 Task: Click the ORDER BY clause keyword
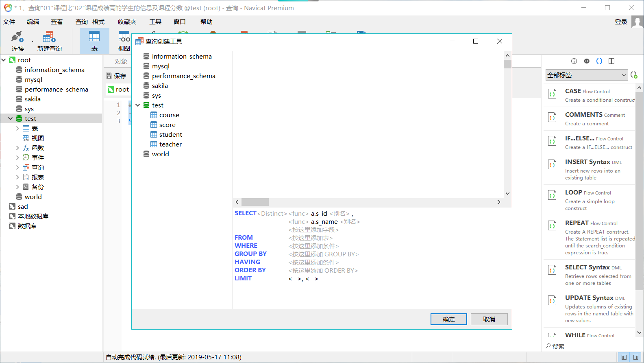click(250, 270)
